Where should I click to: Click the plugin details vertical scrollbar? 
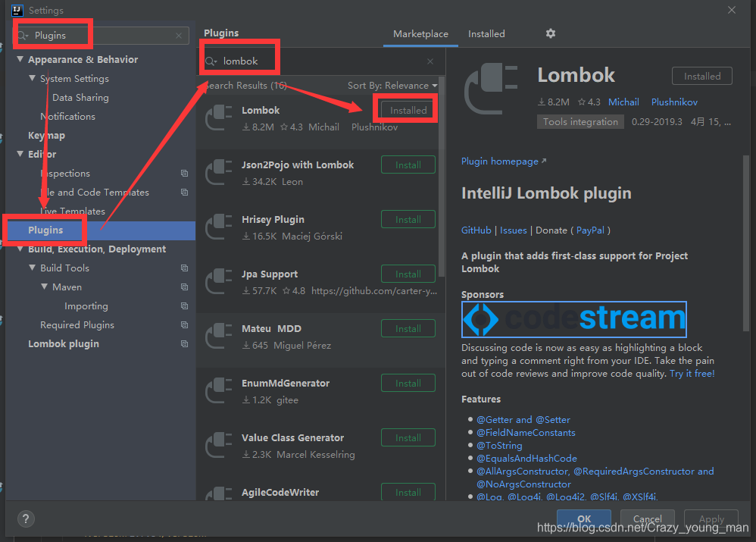click(746, 243)
